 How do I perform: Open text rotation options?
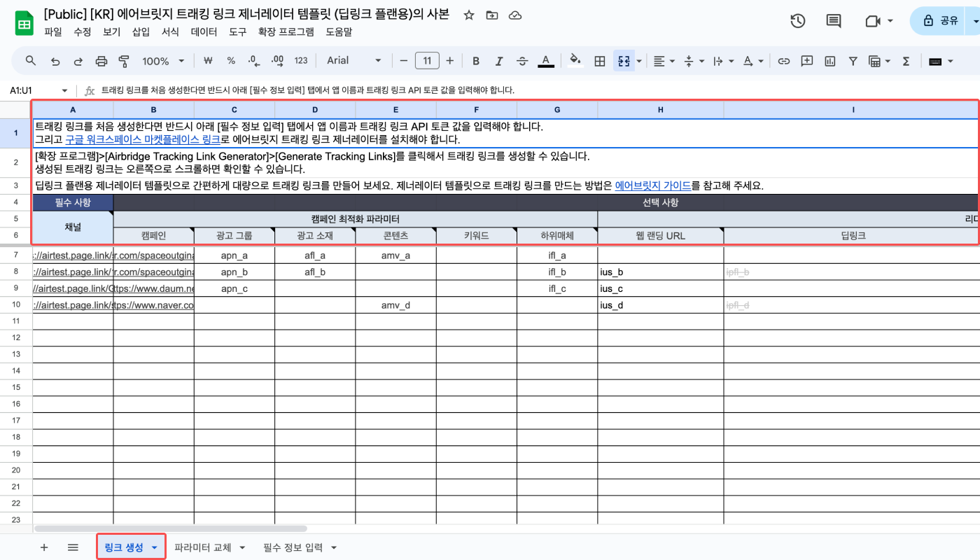click(752, 61)
